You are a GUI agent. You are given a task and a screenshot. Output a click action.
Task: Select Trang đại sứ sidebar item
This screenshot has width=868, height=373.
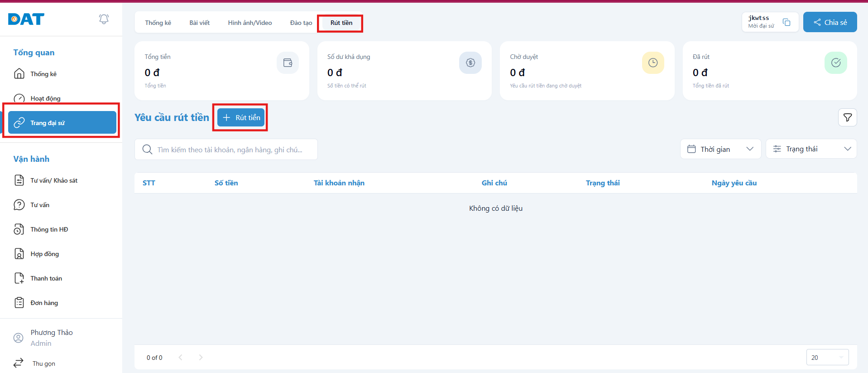62,122
